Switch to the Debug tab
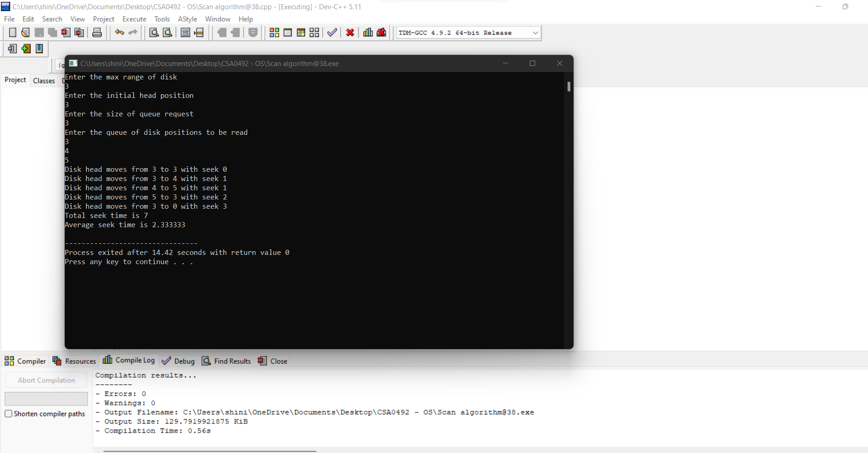 pyautogui.click(x=184, y=361)
